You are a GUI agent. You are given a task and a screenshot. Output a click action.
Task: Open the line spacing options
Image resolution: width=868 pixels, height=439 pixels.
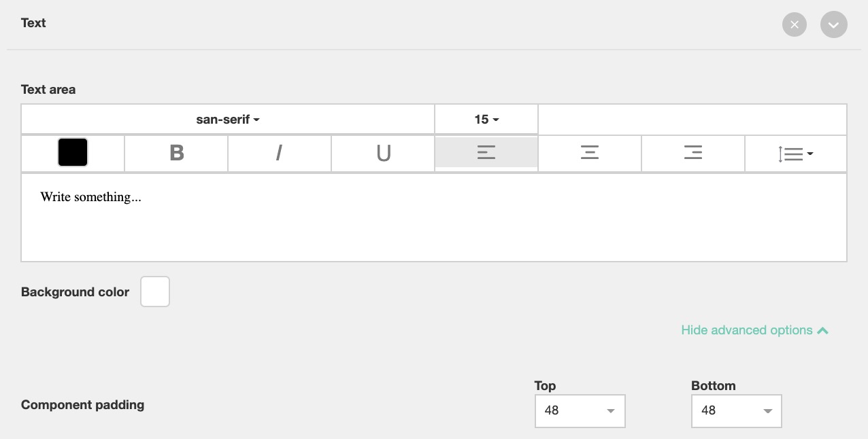(x=795, y=154)
